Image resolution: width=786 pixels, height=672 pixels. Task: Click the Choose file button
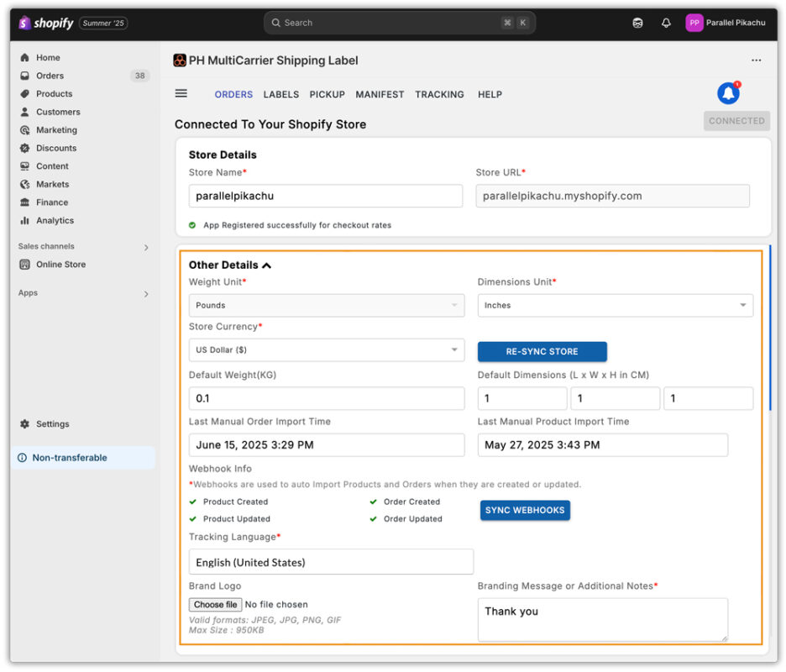(x=216, y=604)
